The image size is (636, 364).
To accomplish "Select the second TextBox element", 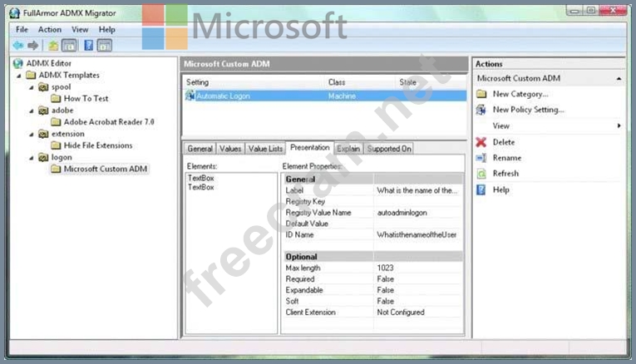I will [x=201, y=187].
